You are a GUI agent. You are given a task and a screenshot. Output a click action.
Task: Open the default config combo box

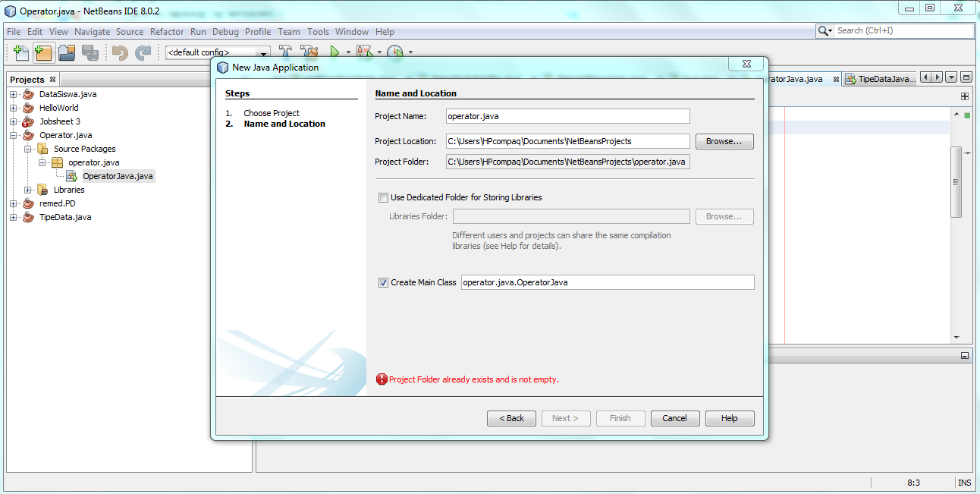point(218,52)
